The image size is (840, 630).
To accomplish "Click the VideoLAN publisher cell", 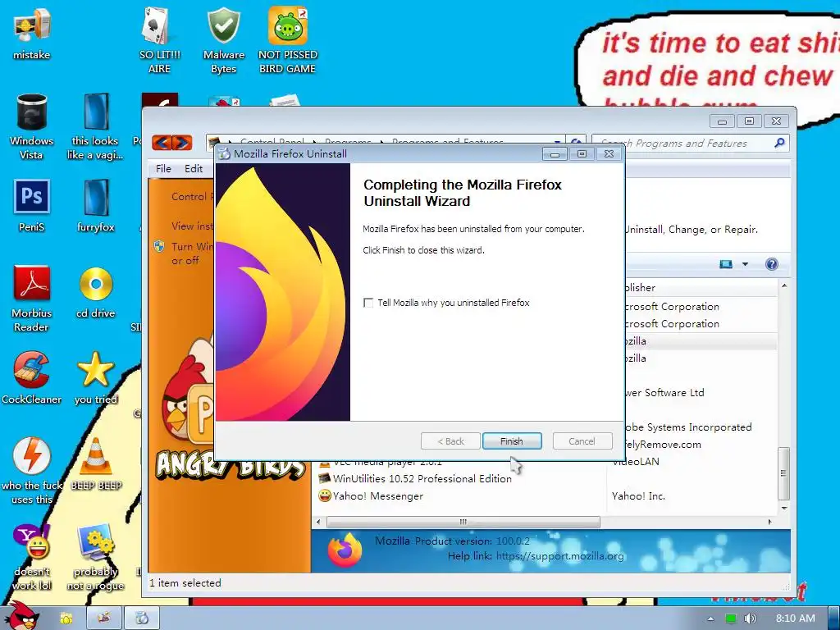I will 637,461.
